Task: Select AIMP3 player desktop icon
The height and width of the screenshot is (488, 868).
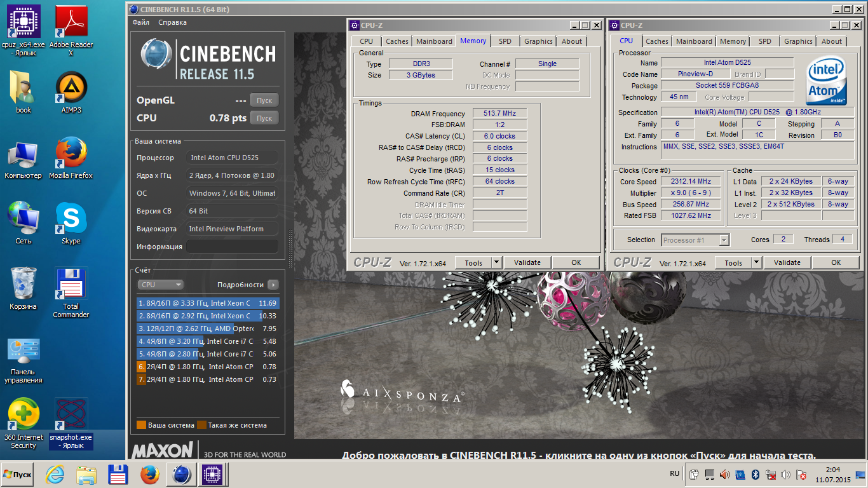Action: (x=71, y=92)
